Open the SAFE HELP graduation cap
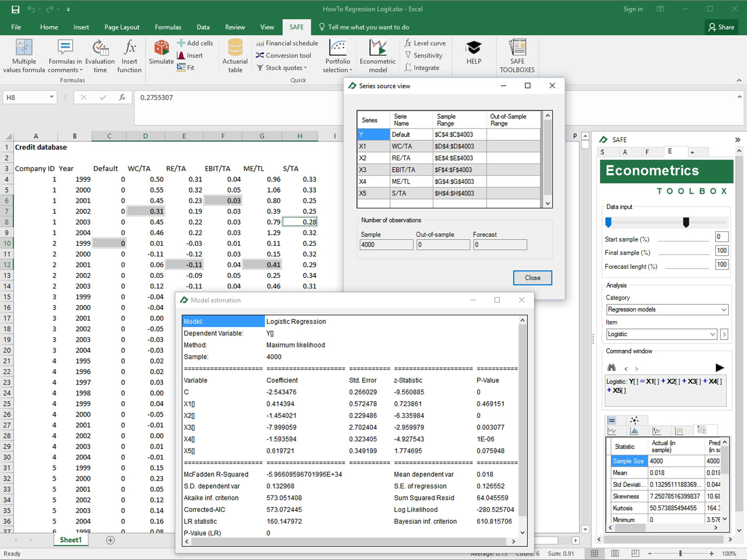 (x=474, y=52)
